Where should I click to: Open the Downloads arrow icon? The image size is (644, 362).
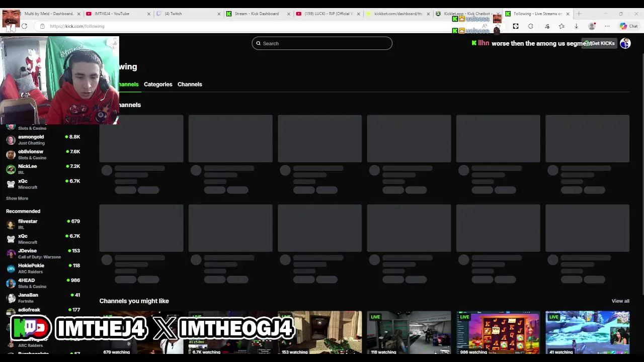pyautogui.click(x=576, y=26)
